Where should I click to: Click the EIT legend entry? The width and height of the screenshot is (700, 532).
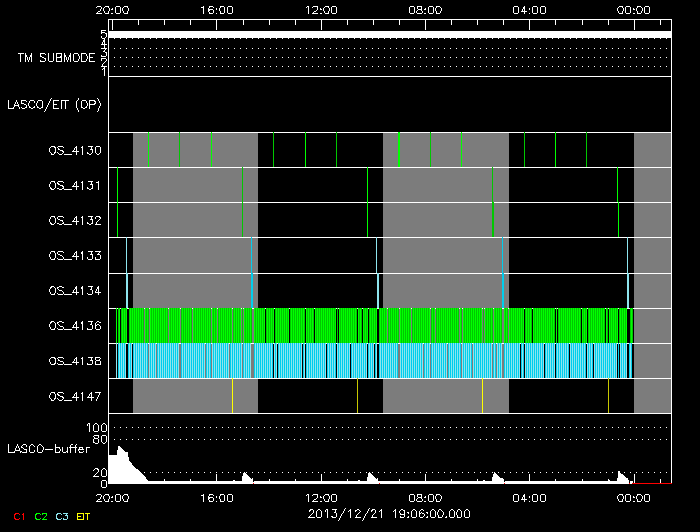pos(83,516)
